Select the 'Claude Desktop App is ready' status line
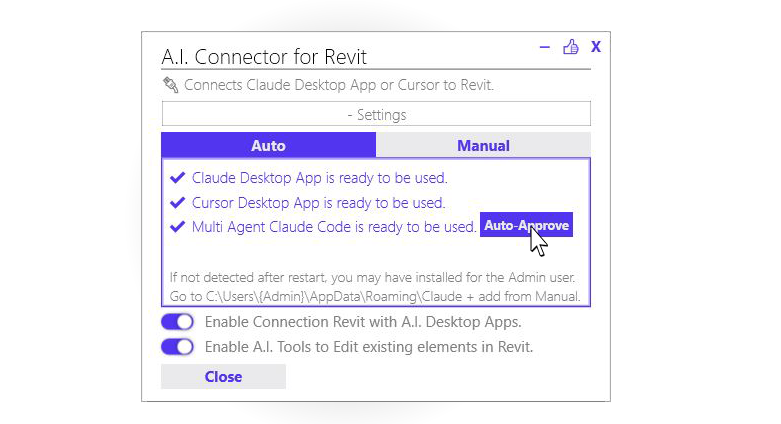The image size is (781, 424). coord(319,178)
